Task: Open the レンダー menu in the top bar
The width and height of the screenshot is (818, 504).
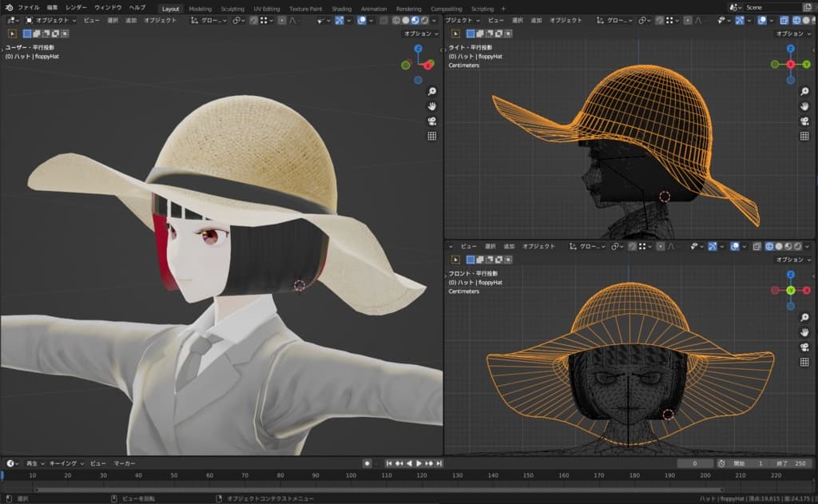Action: coord(76,7)
